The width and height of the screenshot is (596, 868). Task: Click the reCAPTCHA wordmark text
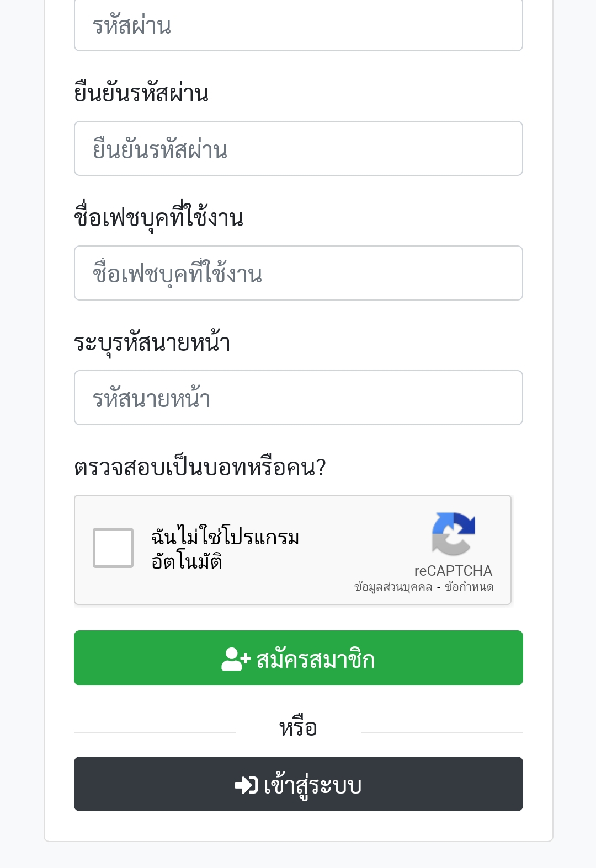click(453, 570)
